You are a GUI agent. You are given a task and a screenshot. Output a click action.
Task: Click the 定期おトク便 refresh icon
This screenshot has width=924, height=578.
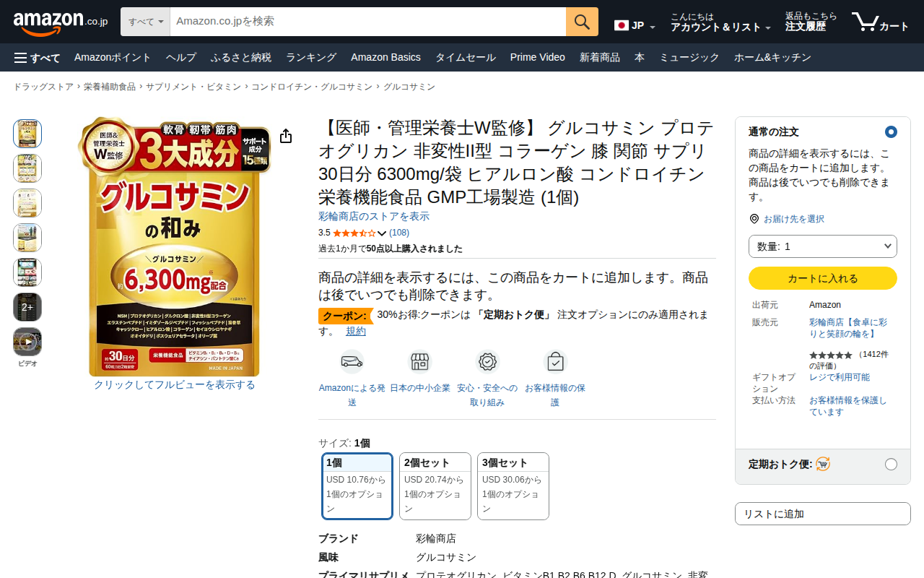tap(823, 464)
